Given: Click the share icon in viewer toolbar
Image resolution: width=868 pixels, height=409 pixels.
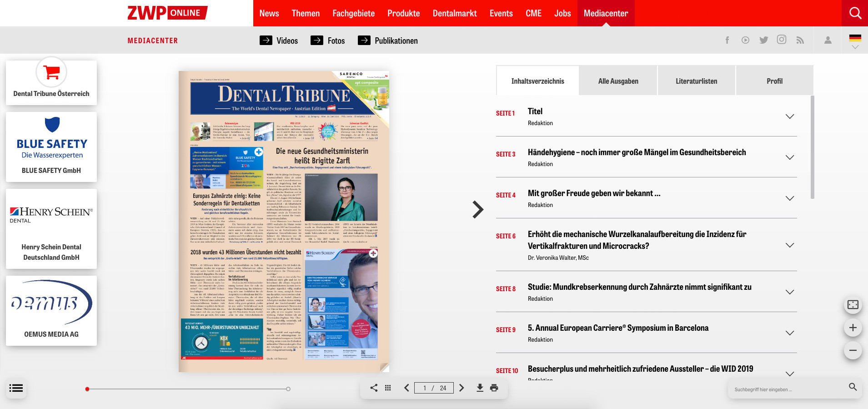Looking at the screenshot, I should pos(374,388).
